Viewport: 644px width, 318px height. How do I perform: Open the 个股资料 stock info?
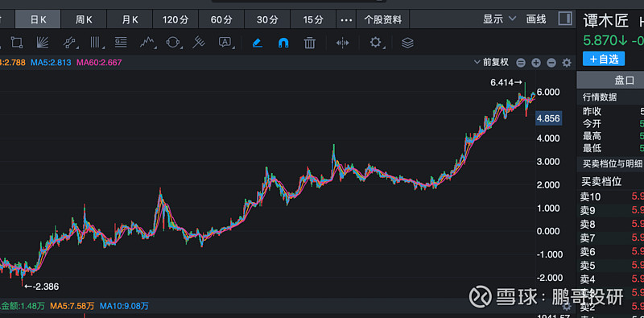coord(383,19)
